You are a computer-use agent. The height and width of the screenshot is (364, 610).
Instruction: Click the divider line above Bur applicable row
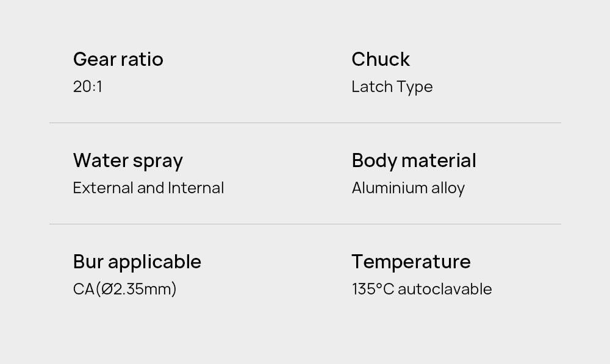(x=305, y=224)
